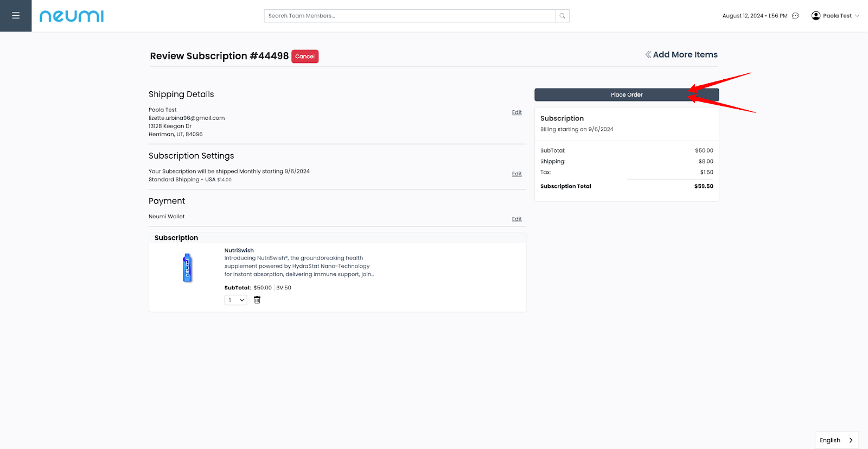Open the NutriSwish quantity dropdown
868x449 pixels.
(235, 300)
